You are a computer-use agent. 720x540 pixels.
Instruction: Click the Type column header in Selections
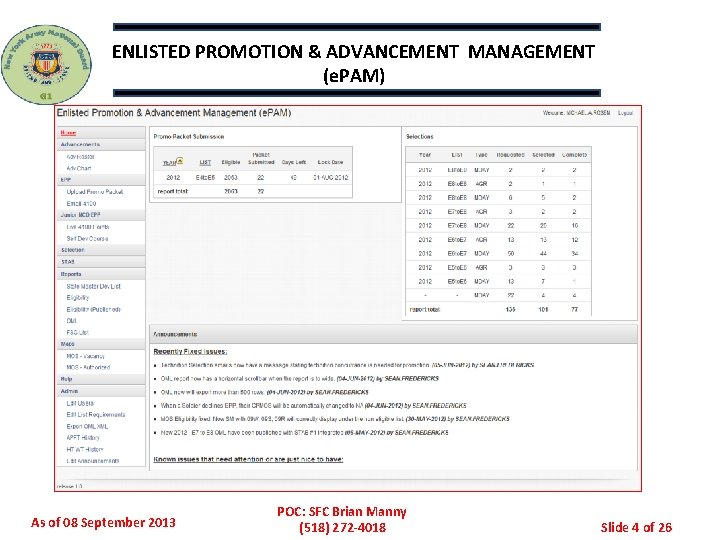coord(482,155)
